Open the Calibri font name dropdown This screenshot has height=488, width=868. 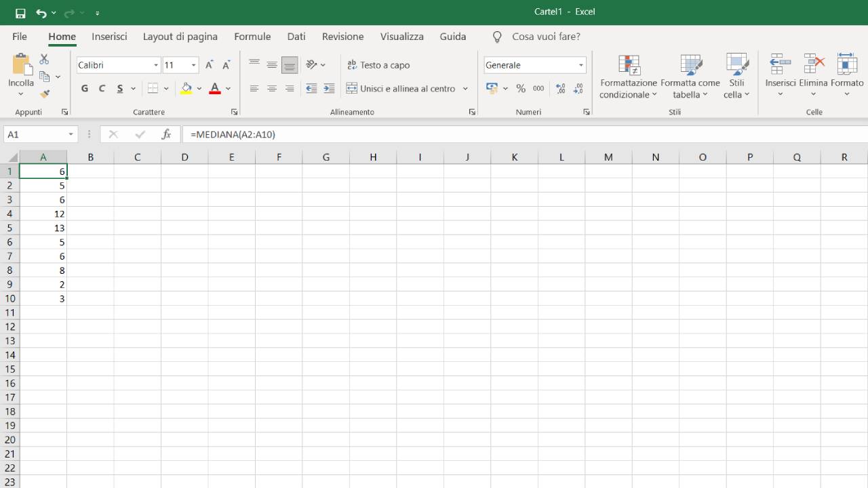point(157,65)
